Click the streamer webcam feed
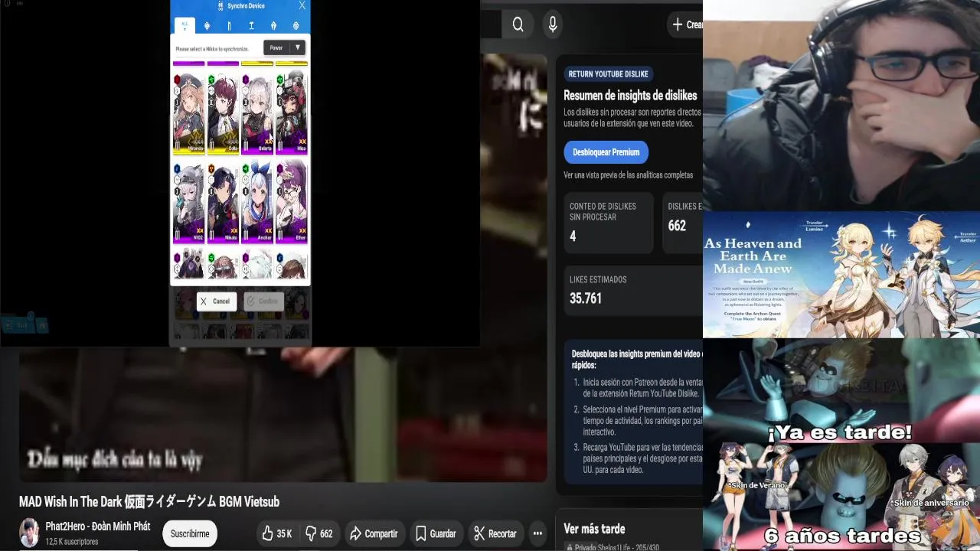Viewport: 980px width, 551px height. [841, 106]
